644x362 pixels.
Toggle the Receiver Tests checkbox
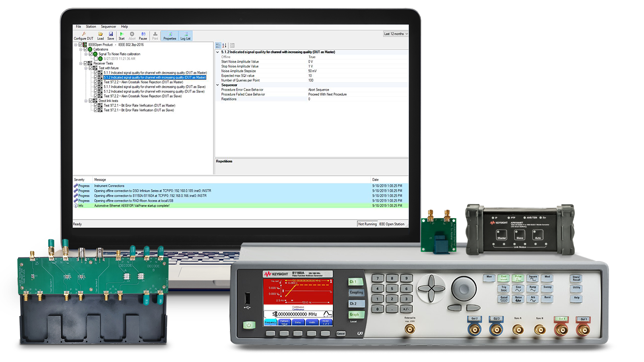tap(85, 63)
